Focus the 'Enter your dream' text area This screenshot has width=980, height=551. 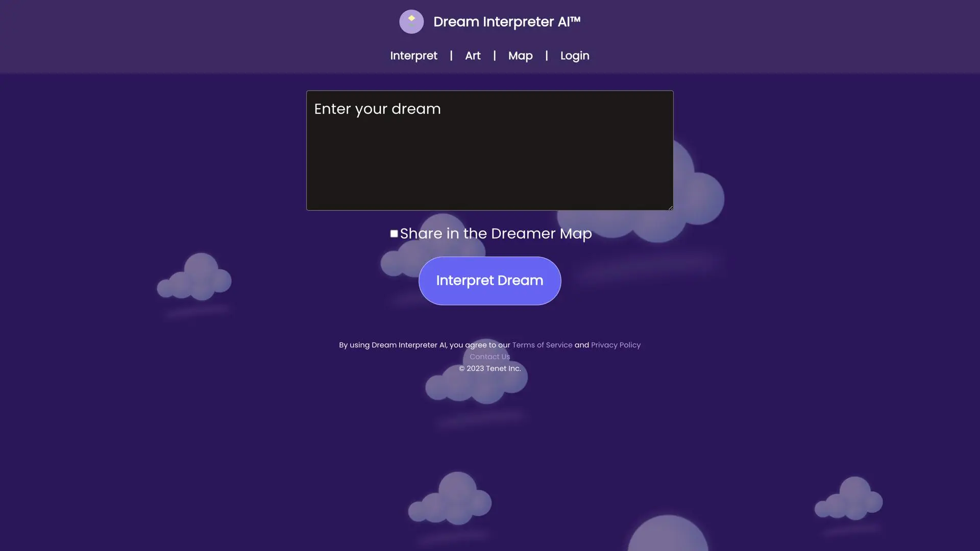click(x=489, y=151)
